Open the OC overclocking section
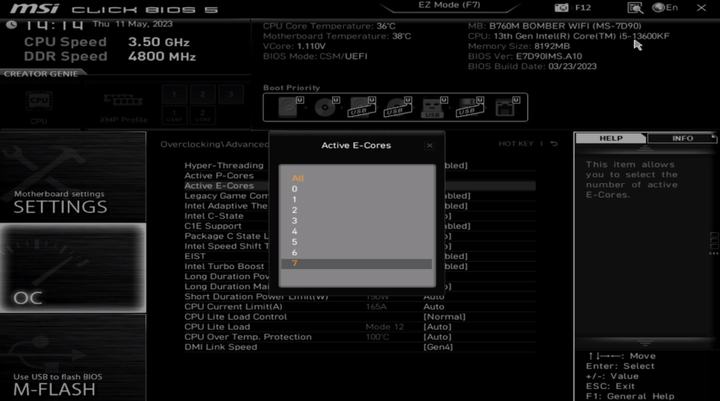This screenshot has height=401, width=720. pos(73,268)
